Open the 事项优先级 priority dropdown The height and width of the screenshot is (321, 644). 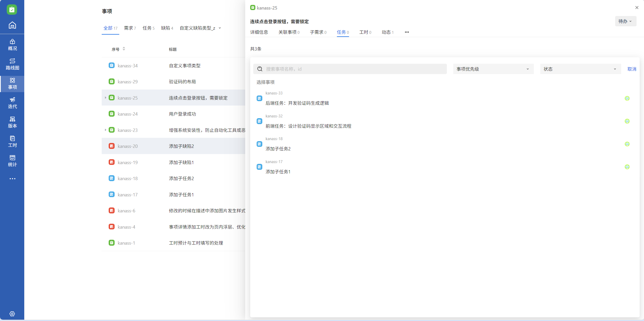click(x=493, y=69)
